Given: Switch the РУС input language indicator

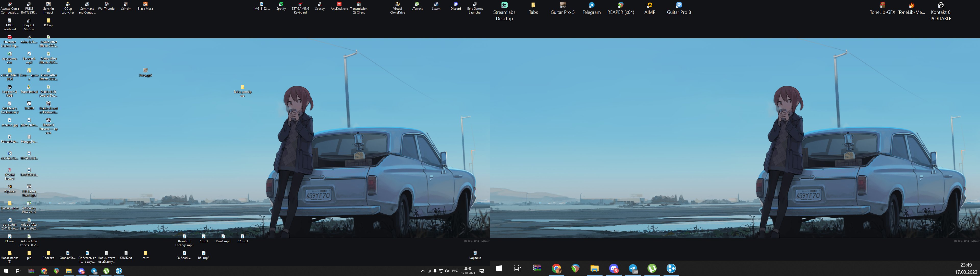Looking at the screenshot, I should [x=455, y=271].
